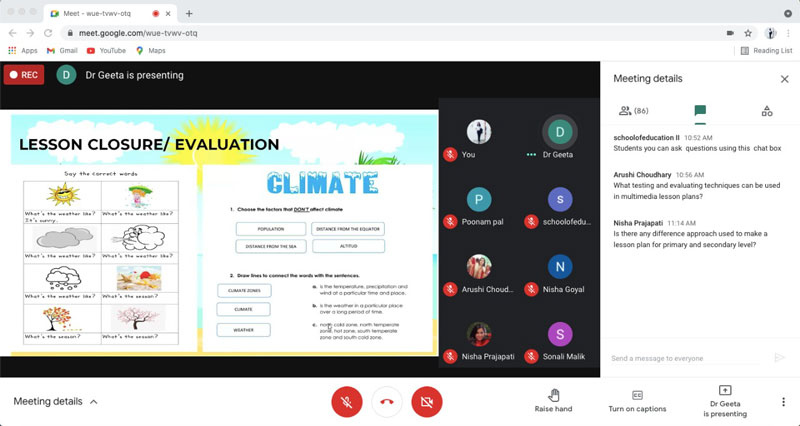Close the Meeting details side panel
This screenshot has height=426, width=800.
coord(784,79)
